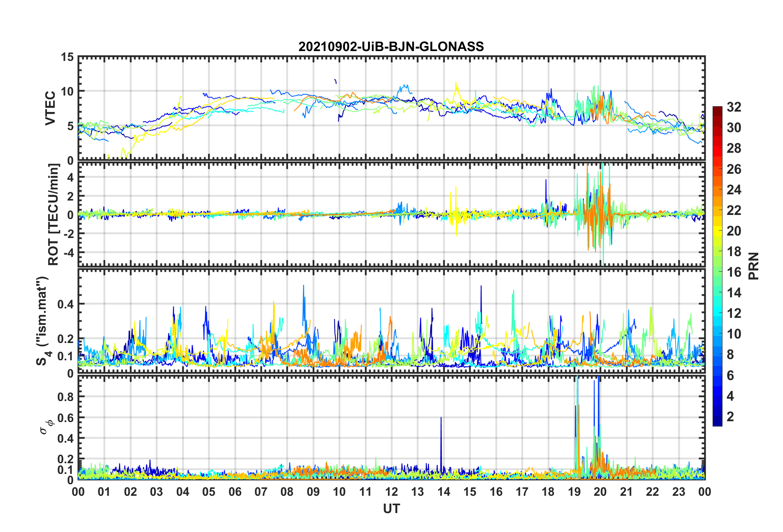The height and width of the screenshot is (532, 783).
Task: Select the VTEC y-axis label
Action: [x=50, y=108]
